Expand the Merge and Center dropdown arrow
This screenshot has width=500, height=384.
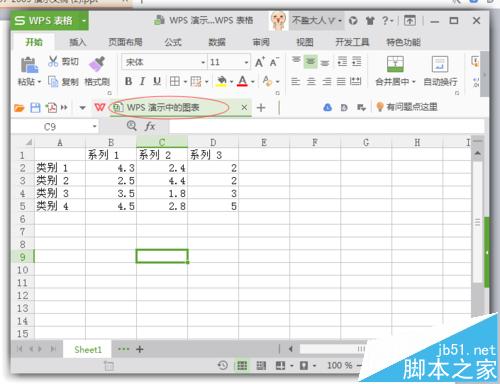[414, 82]
